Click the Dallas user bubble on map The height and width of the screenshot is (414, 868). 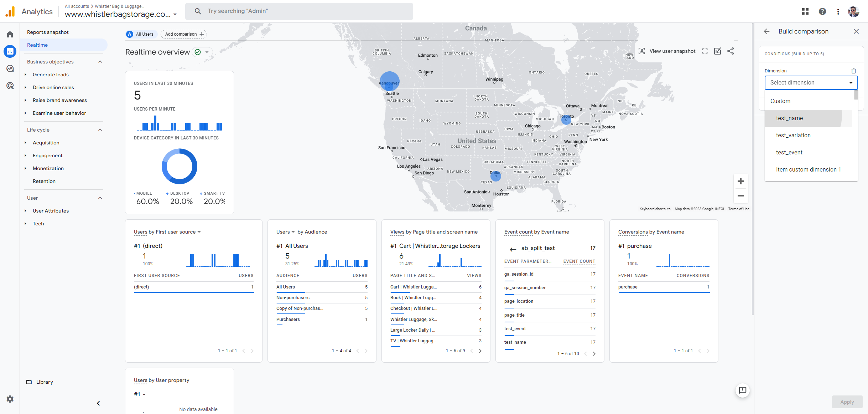point(495,176)
